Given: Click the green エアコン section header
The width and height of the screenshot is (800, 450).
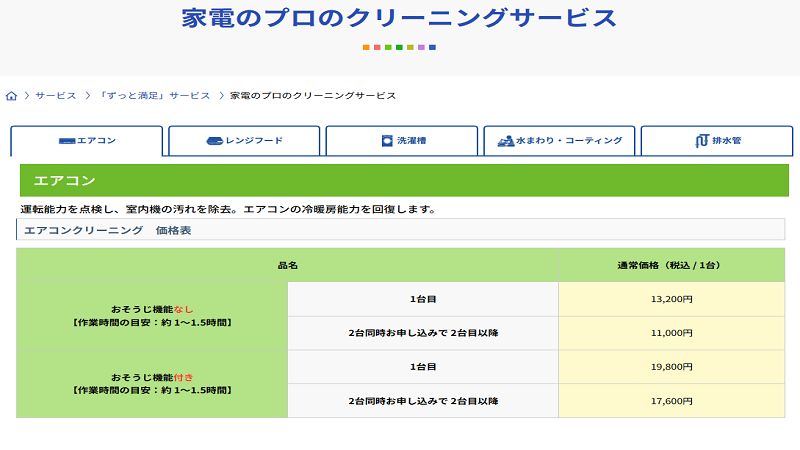Looking at the screenshot, I should pos(402,180).
